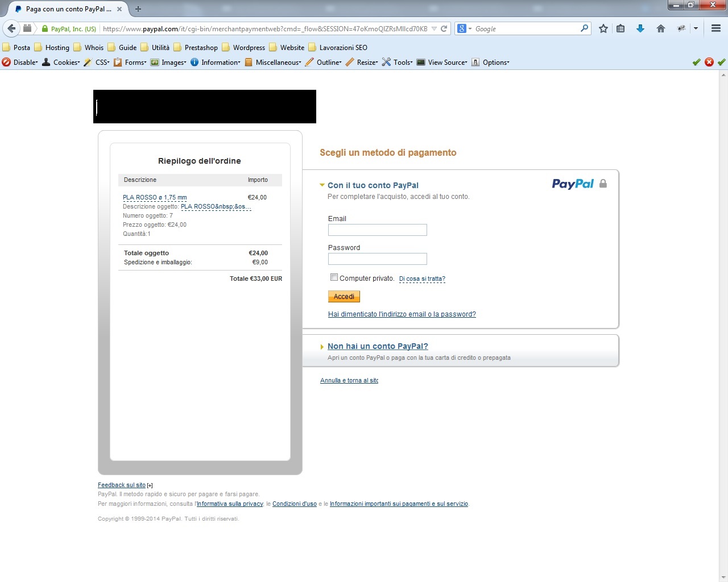Open Condizioni d'uso link

pyautogui.click(x=295, y=504)
